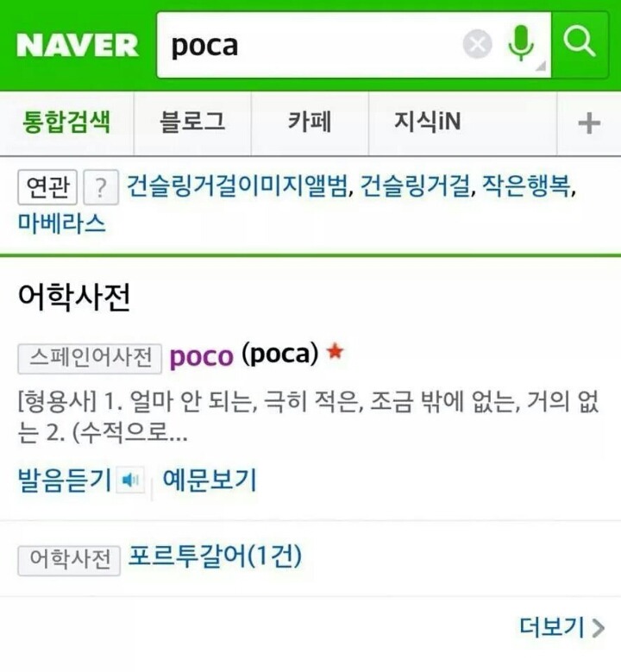Play pronunciation with the speaker icon
Viewport: 621px width, 672px height.
131,480
